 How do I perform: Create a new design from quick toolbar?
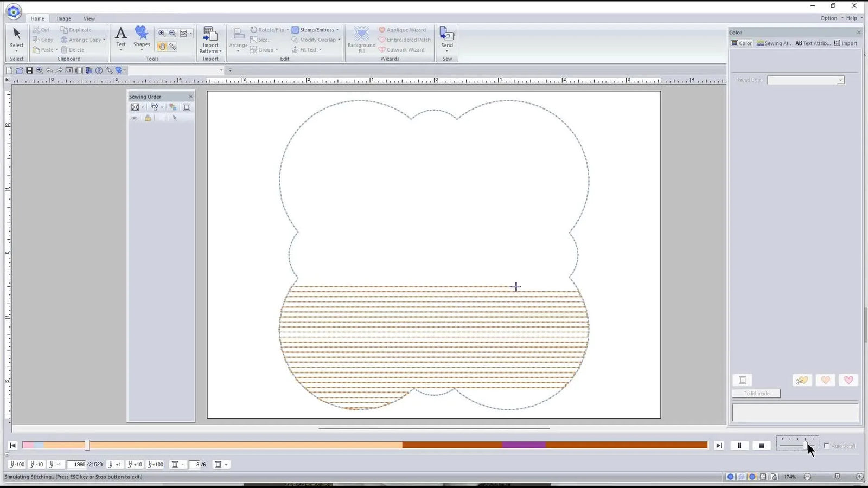point(9,70)
